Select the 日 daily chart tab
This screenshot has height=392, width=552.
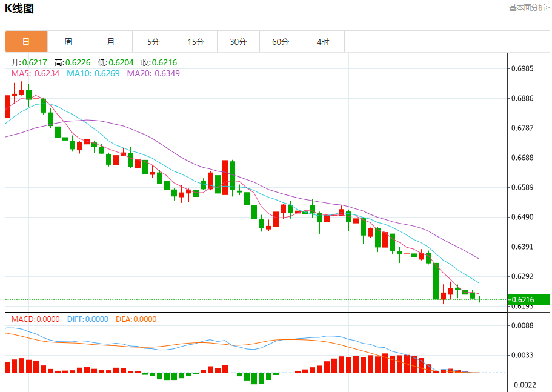[27, 42]
